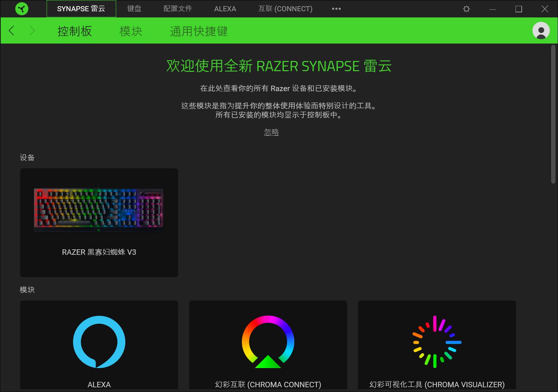Show more tabs via three-dots menu

pos(336,9)
